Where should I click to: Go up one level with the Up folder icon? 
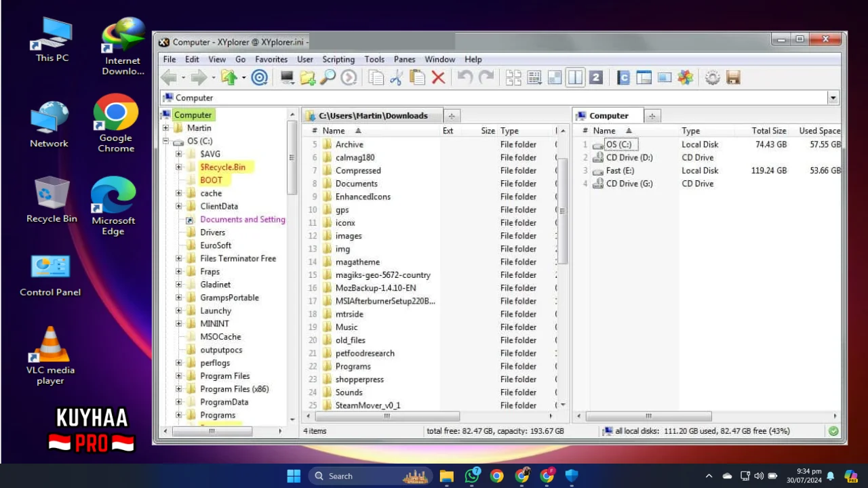point(229,78)
